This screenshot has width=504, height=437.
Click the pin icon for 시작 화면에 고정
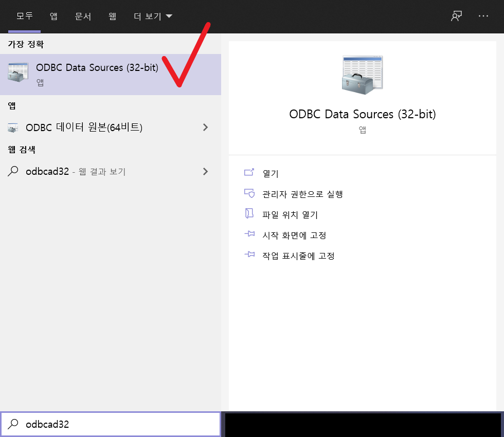coord(249,234)
